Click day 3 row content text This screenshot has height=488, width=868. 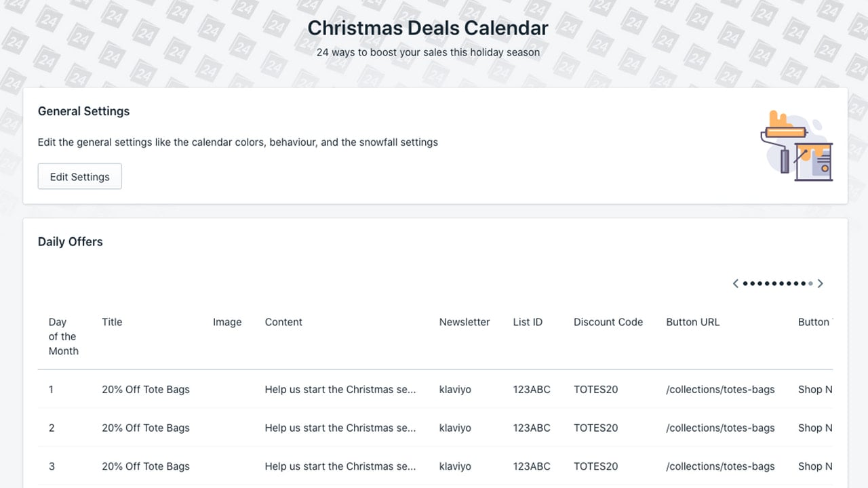tap(340, 466)
